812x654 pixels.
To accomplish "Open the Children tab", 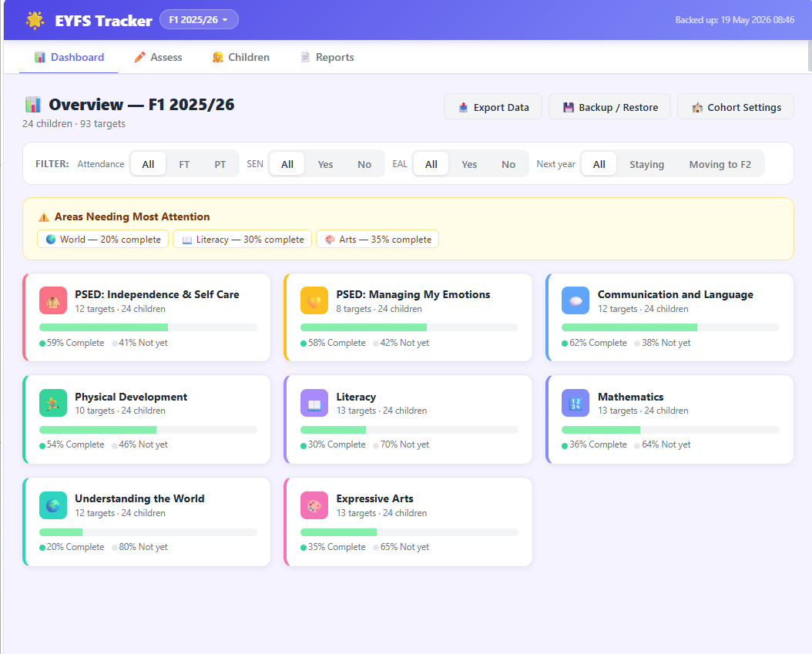I will [241, 57].
